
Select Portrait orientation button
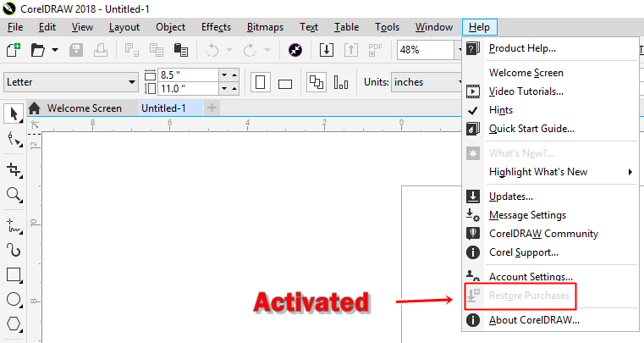[x=261, y=82]
